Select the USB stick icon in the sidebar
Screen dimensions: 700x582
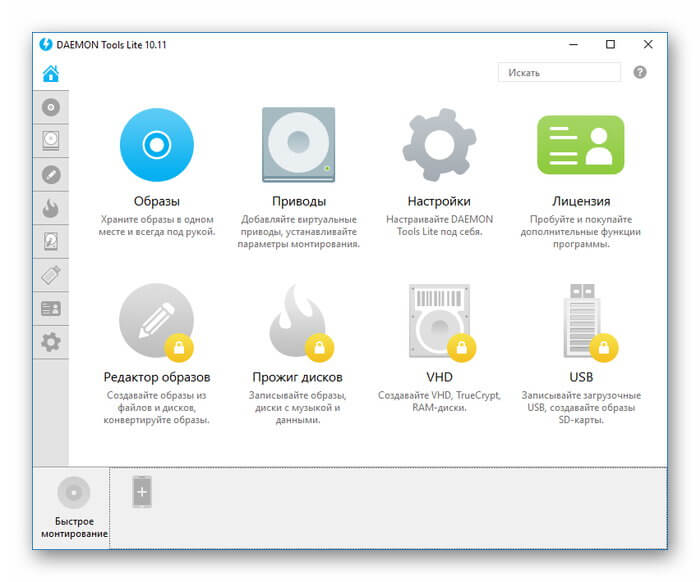(x=51, y=275)
